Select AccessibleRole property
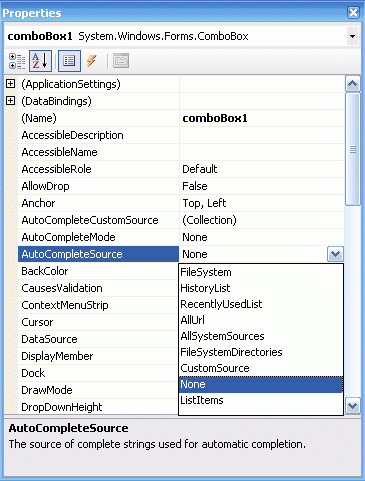Image resolution: width=365 pixels, height=481 pixels. click(99, 169)
